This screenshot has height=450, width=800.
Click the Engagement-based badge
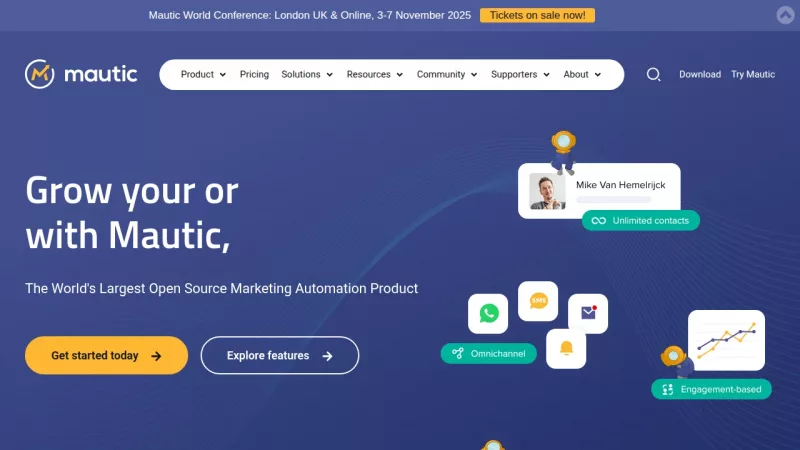pyautogui.click(x=711, y=389)
